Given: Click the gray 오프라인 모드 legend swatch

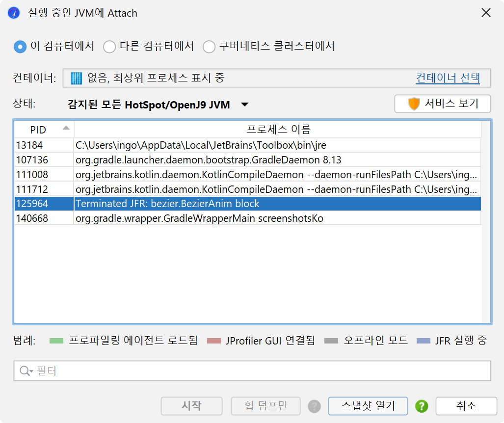Looking at the screenshot, I should pyautogui.click(x=331, y=341).
